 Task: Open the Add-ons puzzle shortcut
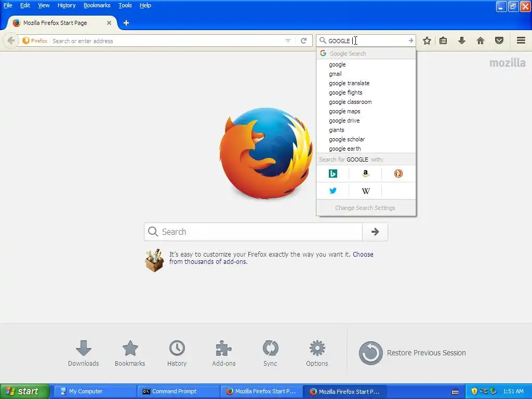(x=223, y=353)
